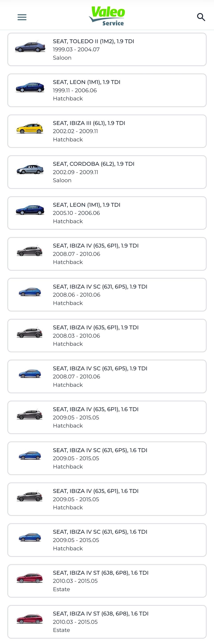
Task: Choose Ibiza IV SC 1.9 TDI 2008.07 entry
Action: pos(107,376)
